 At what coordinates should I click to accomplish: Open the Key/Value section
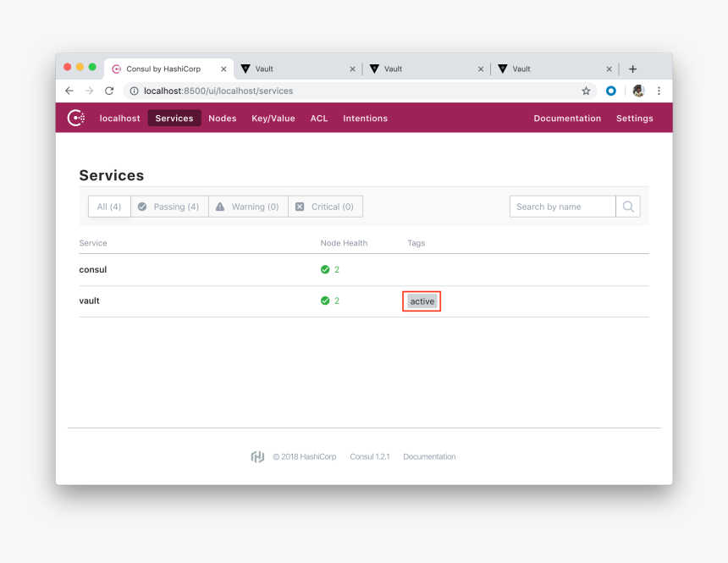click(273, 119)
